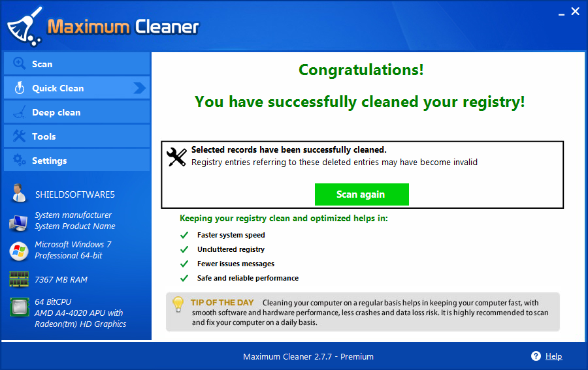The height and width of the screenshot is (370, 588).
Task: Open the Tools section
Action: 77,136
